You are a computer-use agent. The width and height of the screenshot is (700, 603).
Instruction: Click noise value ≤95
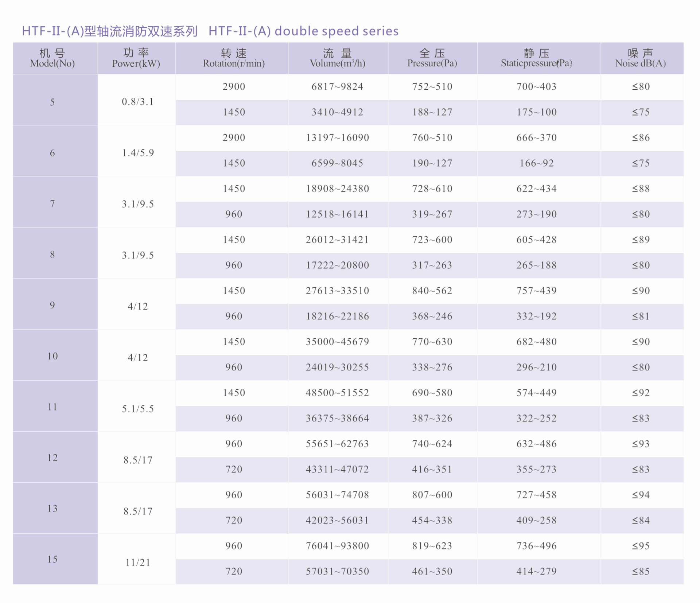tap(641, 546)
